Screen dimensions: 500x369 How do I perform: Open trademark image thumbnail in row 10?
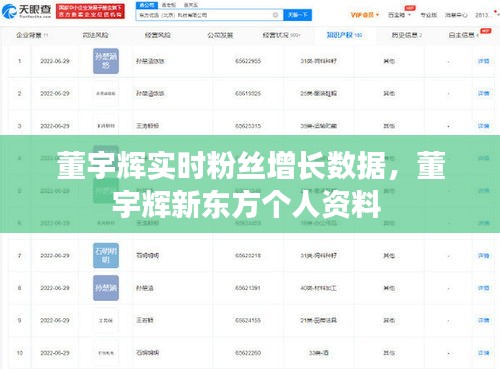(x=106, y=353)
